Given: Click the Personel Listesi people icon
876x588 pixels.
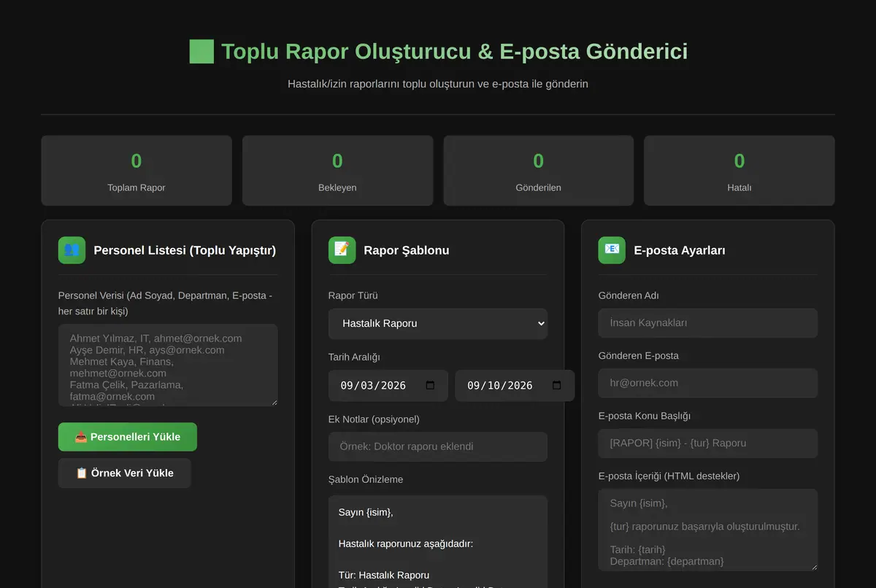Looking at the screenshot, I should pos(72,250).
